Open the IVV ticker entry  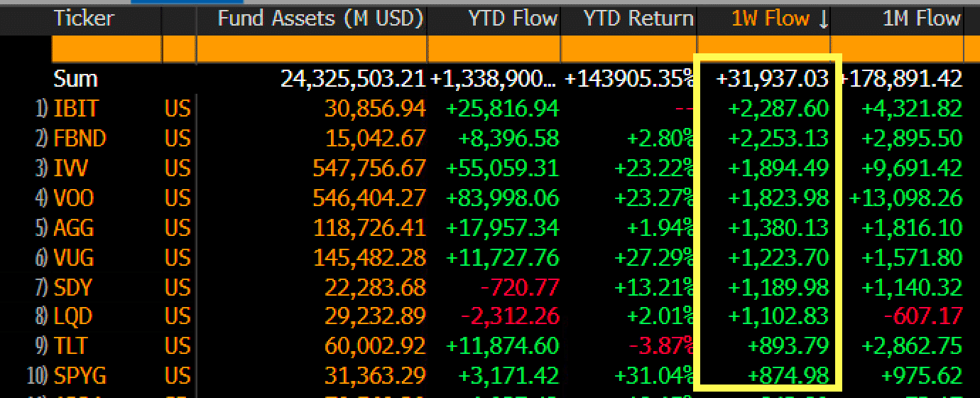point(73,168)
